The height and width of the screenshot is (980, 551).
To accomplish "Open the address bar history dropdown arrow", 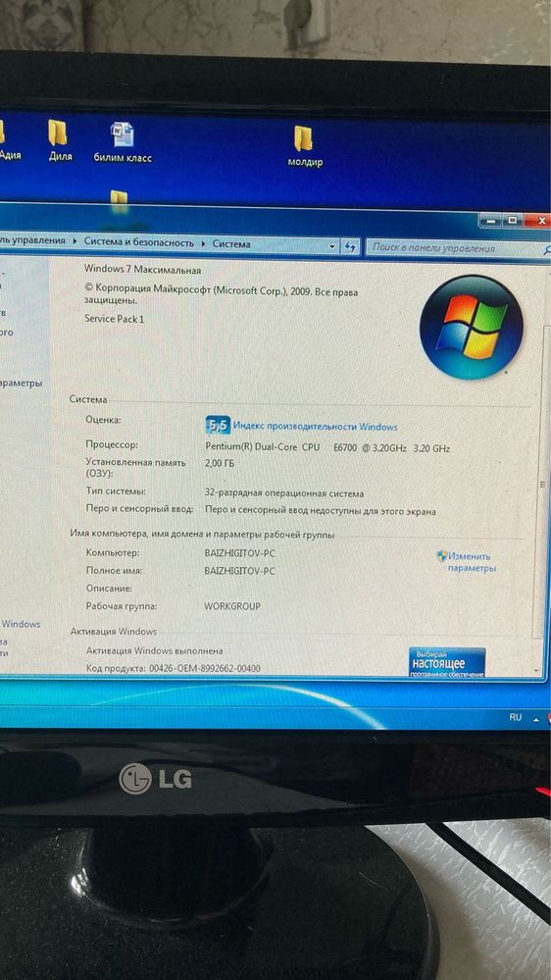I will 331,247.
